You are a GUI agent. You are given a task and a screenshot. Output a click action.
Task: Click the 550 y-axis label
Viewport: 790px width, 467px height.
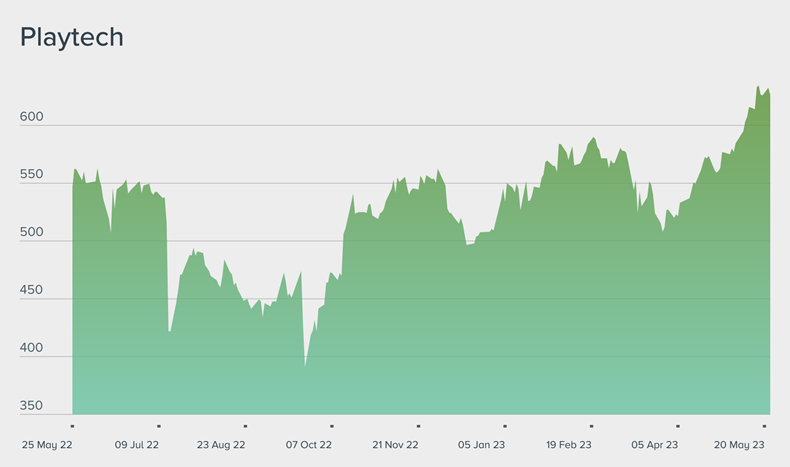pyautogui.click(x=32, y=175)
